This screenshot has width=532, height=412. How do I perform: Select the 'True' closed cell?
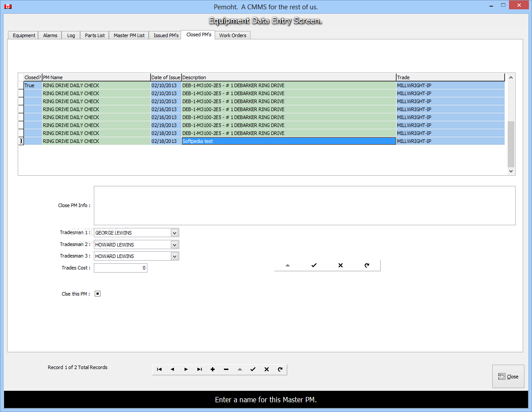pyautogui.click(x=33, y=85)
